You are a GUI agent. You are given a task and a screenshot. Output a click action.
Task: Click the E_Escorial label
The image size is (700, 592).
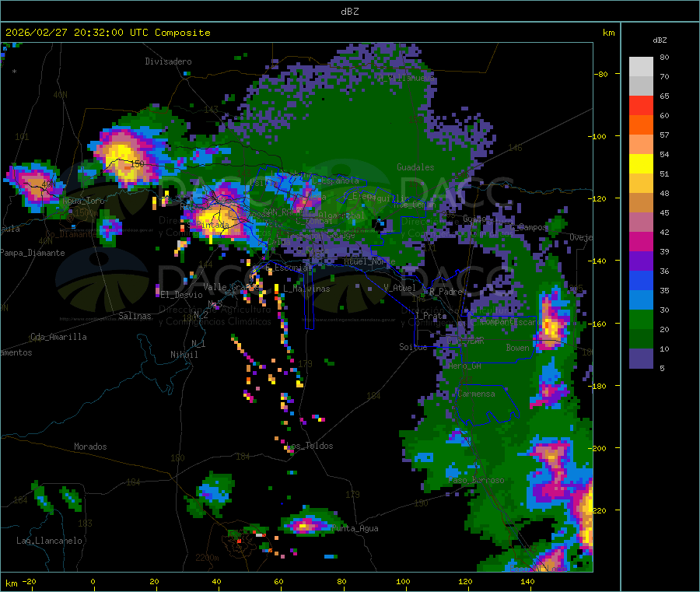pos(289,268)
